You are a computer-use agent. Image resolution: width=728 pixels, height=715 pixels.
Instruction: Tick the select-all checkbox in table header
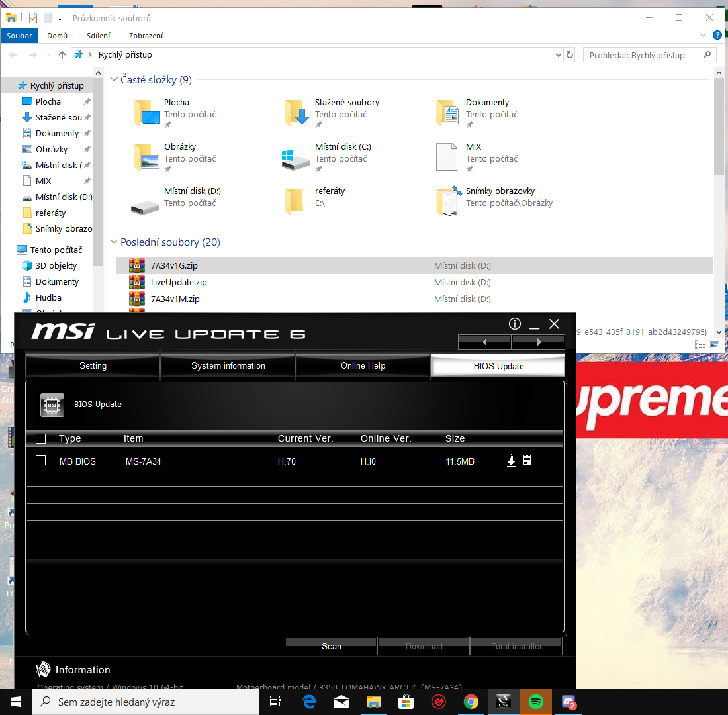[x=41, y=438]
